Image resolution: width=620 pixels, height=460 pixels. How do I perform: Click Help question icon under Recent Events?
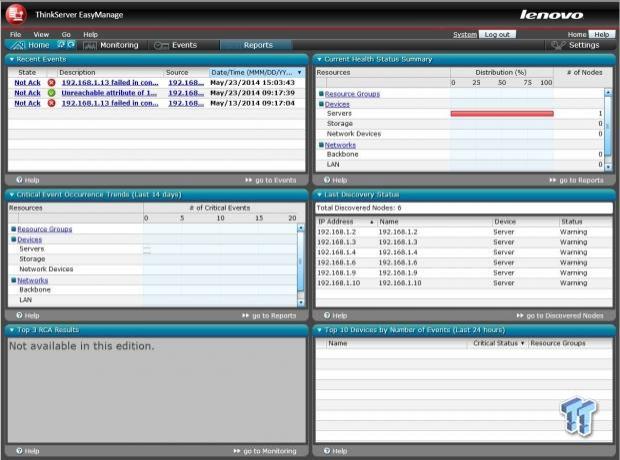[19, 180]
